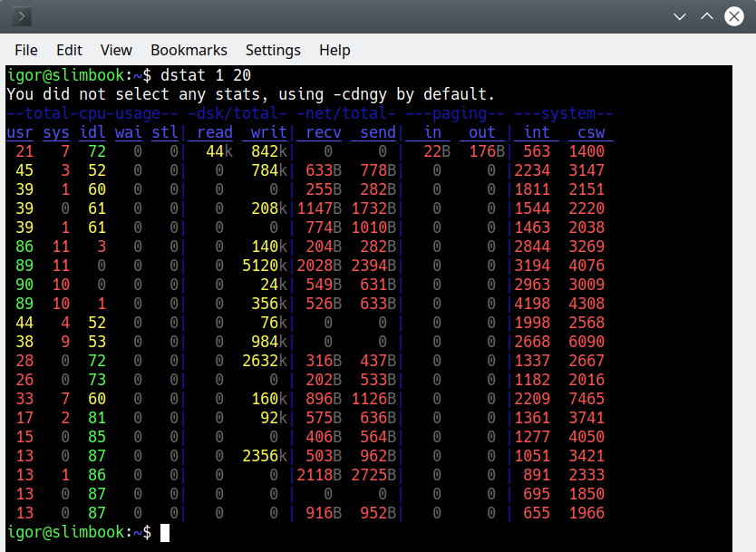Minimize the Konsole window

point(681,16)
